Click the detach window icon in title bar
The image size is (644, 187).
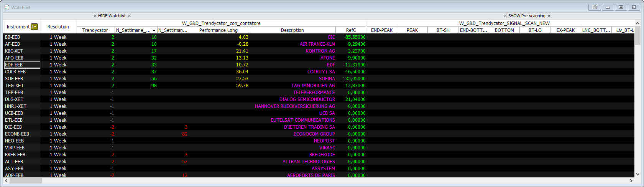pyautogui.click(x=595, y=7)
